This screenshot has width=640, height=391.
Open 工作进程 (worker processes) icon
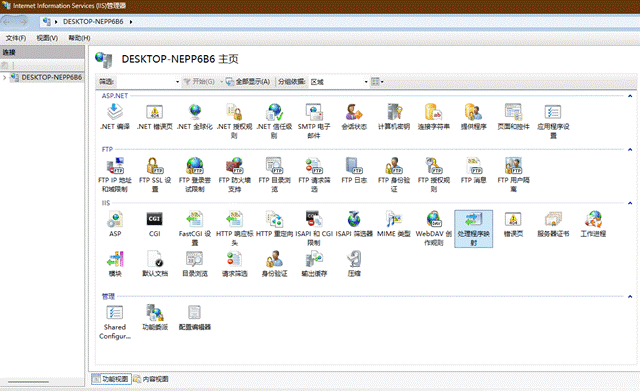pos(593,220)
